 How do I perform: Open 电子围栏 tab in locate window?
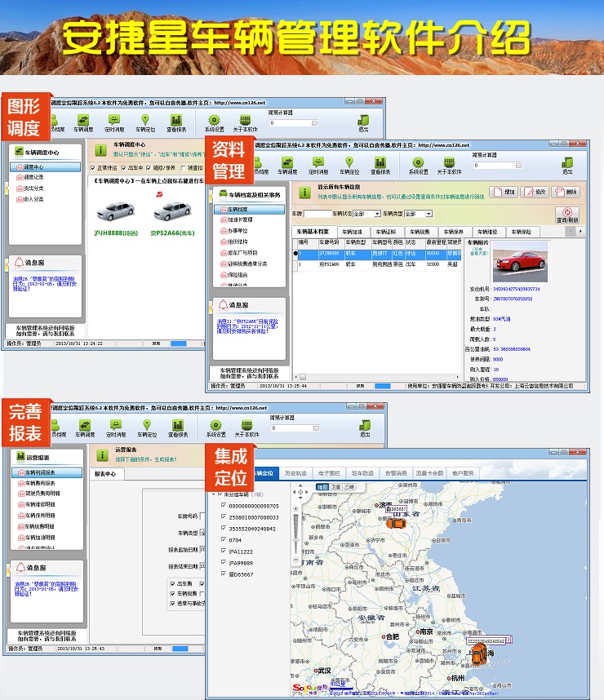click(329, 473)
